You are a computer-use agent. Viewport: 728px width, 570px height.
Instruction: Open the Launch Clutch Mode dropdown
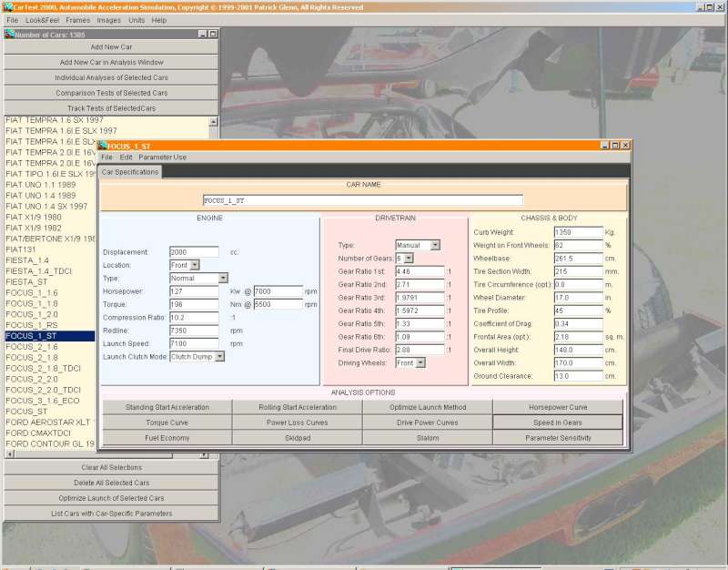click(219, 357)
